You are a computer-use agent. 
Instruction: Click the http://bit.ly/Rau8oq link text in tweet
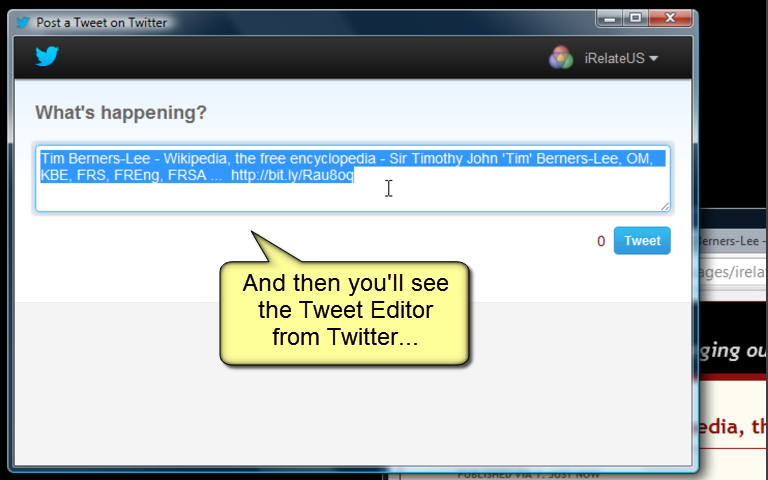pyautogui.click(x=292, y=175)
